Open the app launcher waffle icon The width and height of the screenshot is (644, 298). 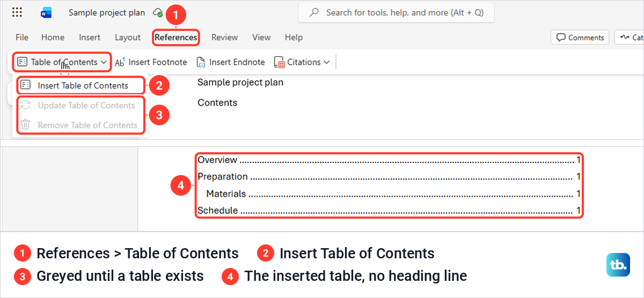(17, 12)
